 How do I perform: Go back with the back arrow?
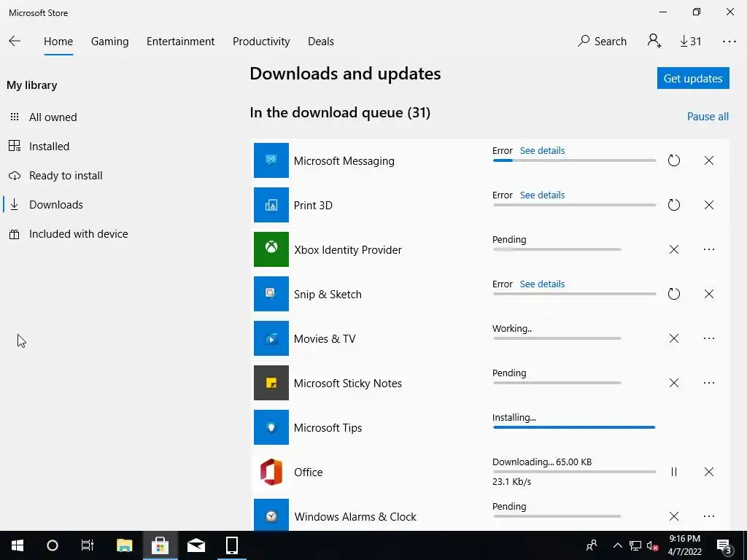click(15, 41)
